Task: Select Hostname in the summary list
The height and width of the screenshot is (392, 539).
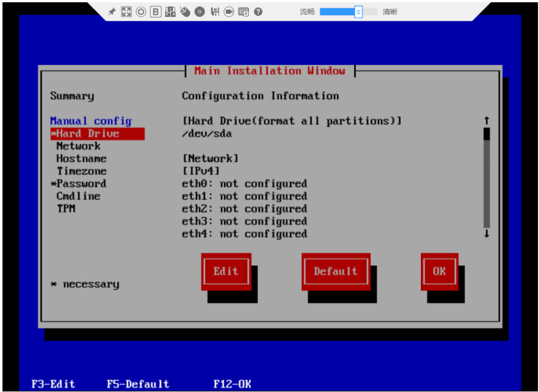Action: (81, 159)
